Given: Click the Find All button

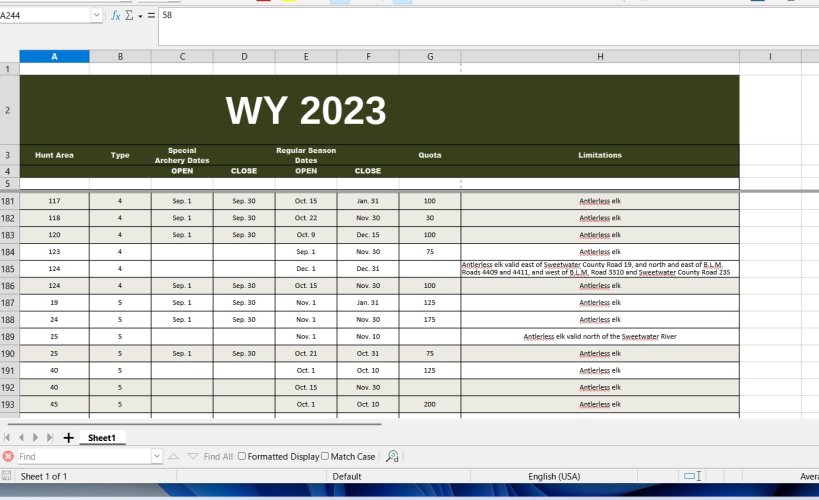Looking at the screenshot, I should point(218,457).
